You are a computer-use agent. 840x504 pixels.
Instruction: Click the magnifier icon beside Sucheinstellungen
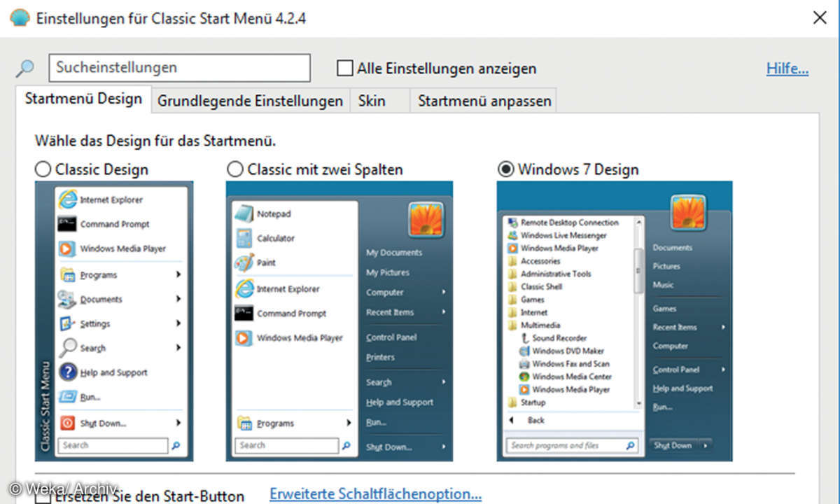coord(25,68)
